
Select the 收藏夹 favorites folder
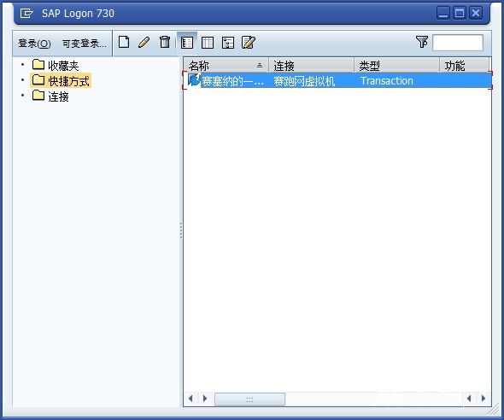click(56, 66)
